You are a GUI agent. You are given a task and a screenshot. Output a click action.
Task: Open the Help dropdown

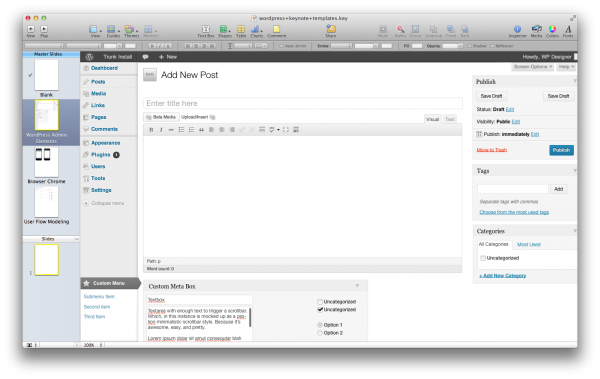click(x=566, y=67)
